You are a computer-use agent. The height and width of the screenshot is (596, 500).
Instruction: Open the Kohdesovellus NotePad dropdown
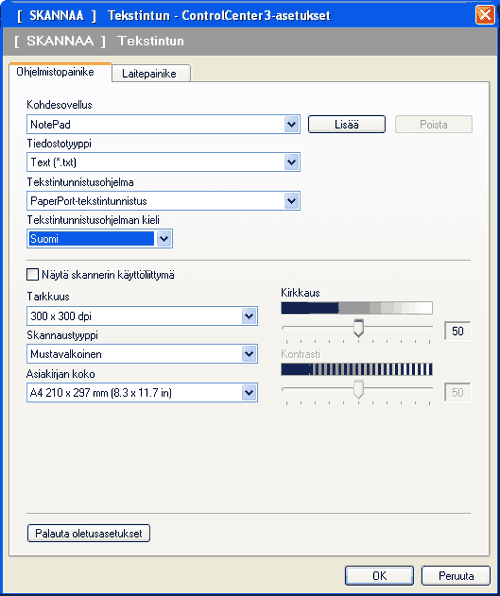[163, 124]
